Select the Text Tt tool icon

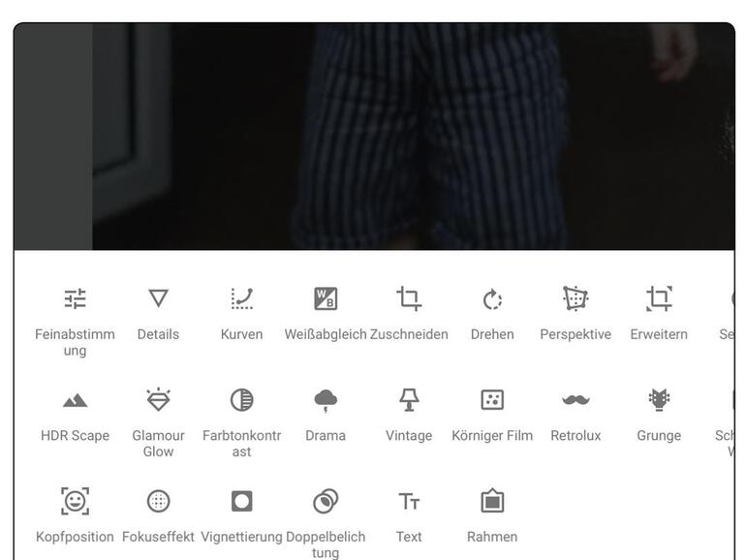[409, 502]
